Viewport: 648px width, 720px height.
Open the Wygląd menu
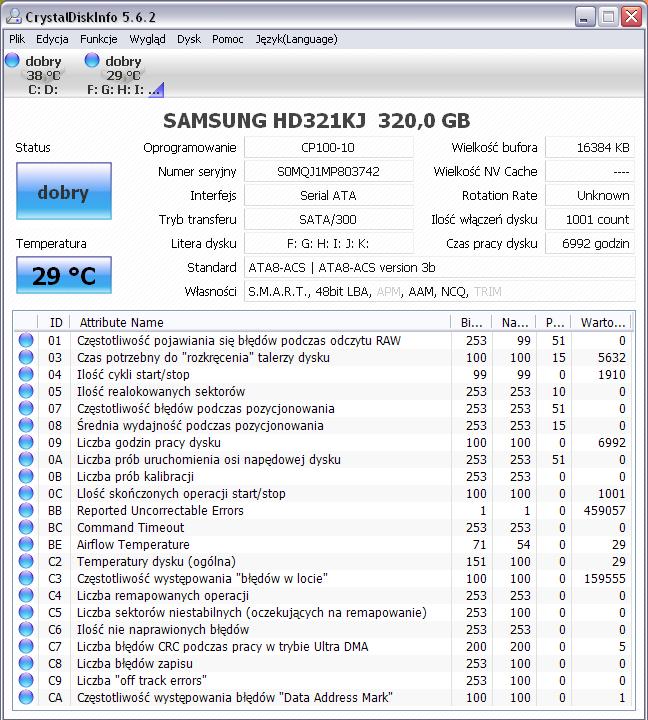coord(147,39)
